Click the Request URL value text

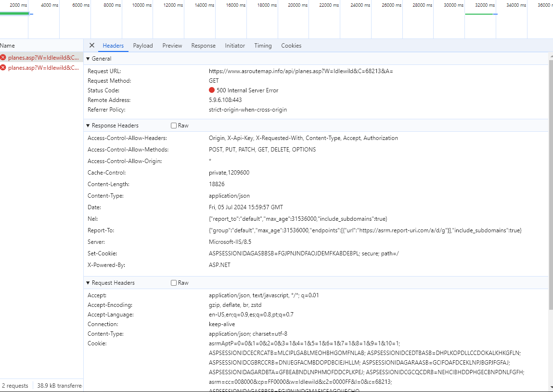point(301,71)
